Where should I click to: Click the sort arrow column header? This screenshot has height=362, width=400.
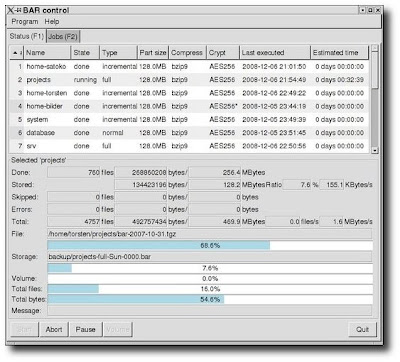pos(17,53)
